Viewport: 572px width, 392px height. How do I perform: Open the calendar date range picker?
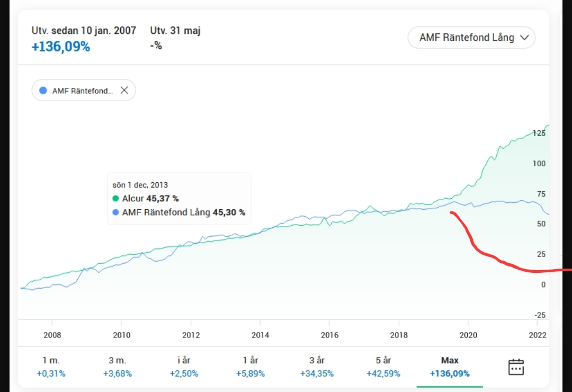click(516, 367)
